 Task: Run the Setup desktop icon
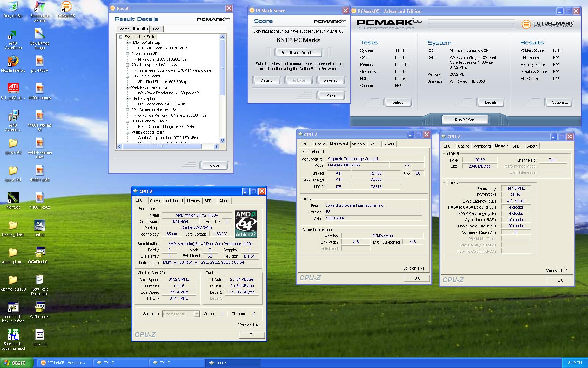coord(40,228)
